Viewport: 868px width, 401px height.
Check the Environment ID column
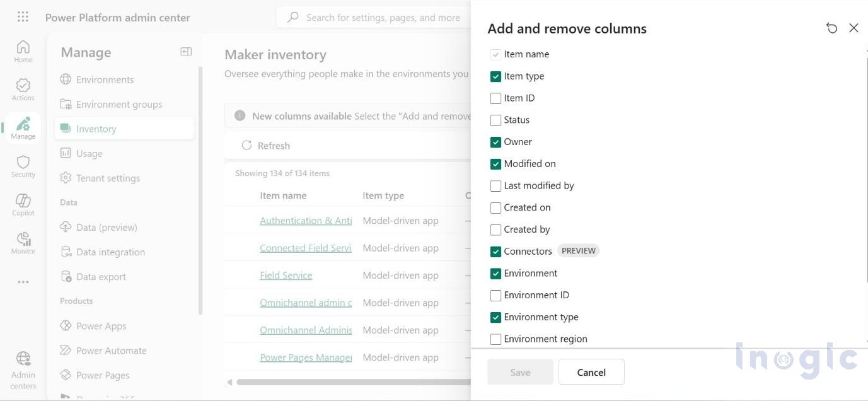click(x=495, y=295)
